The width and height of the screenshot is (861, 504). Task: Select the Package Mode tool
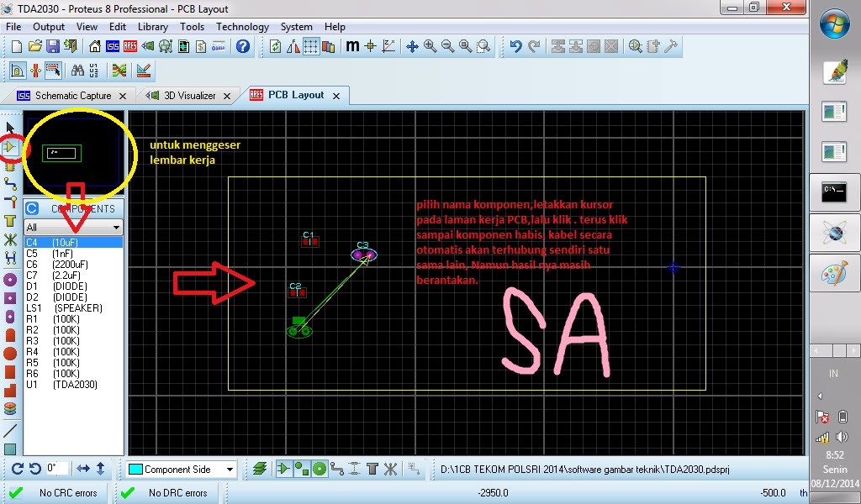coord(10,166)
